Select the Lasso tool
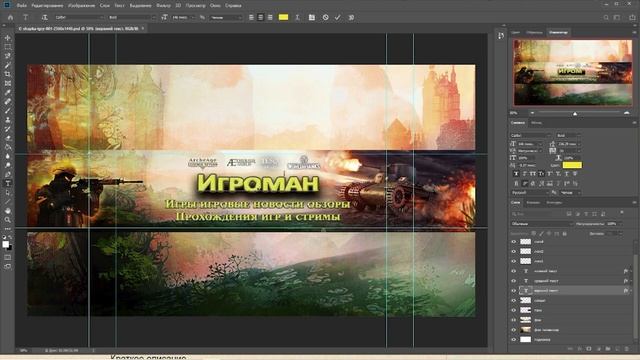Screen dimensions: 640x360 point(7,56)
